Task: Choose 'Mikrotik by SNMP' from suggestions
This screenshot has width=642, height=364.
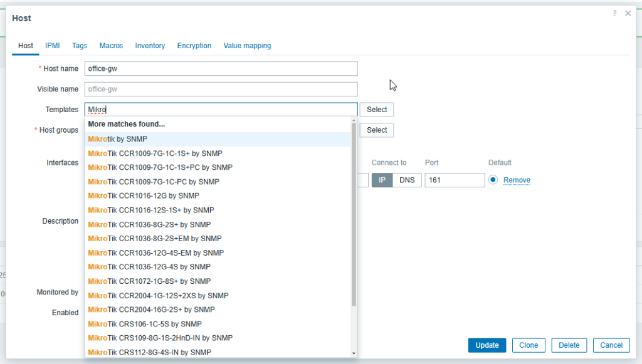Action: tap(118, 139)
